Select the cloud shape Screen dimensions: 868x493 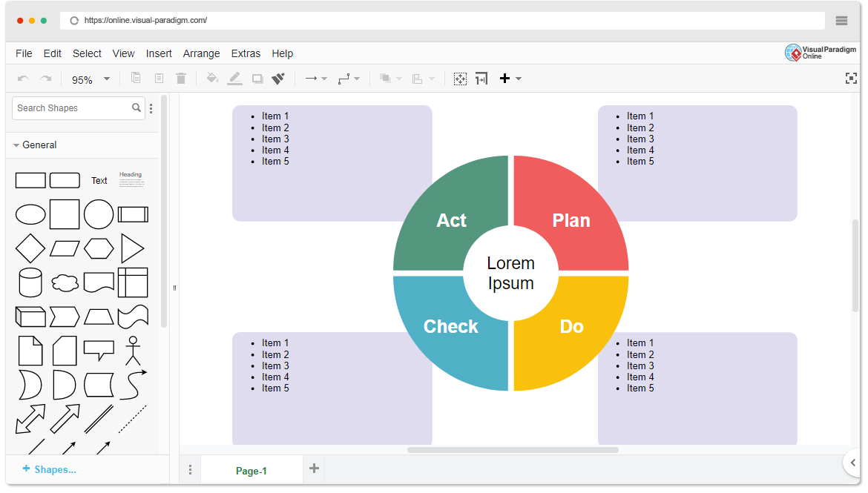tap(65, 282)
